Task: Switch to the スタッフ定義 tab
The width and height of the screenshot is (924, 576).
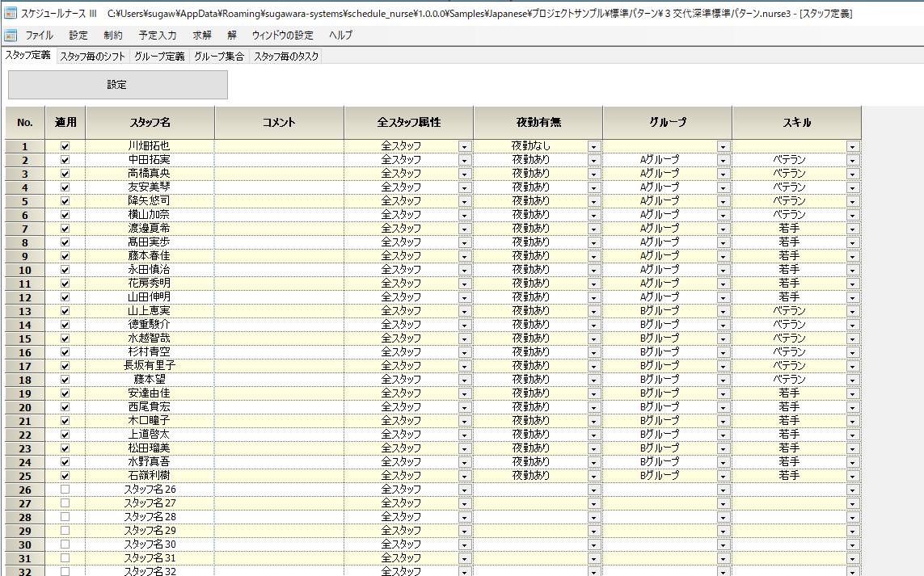Action: coord(27,56)
